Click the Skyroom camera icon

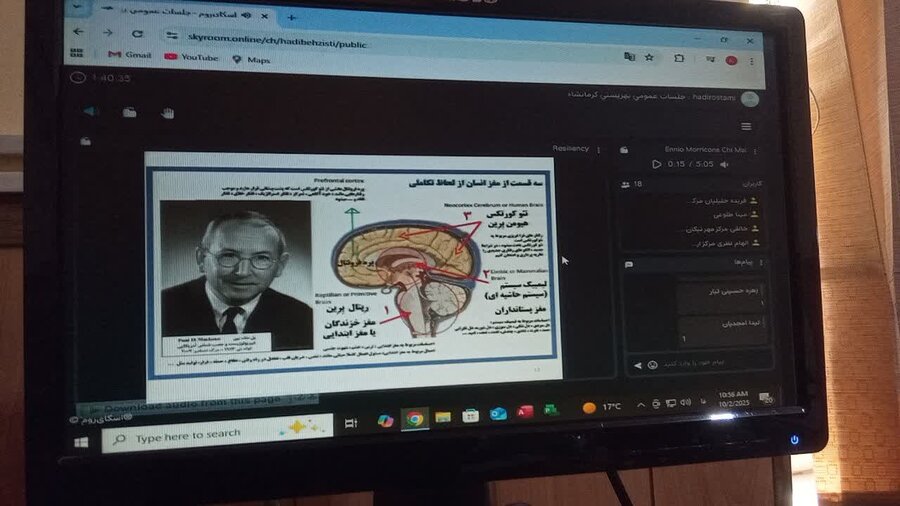coord(130,112)
